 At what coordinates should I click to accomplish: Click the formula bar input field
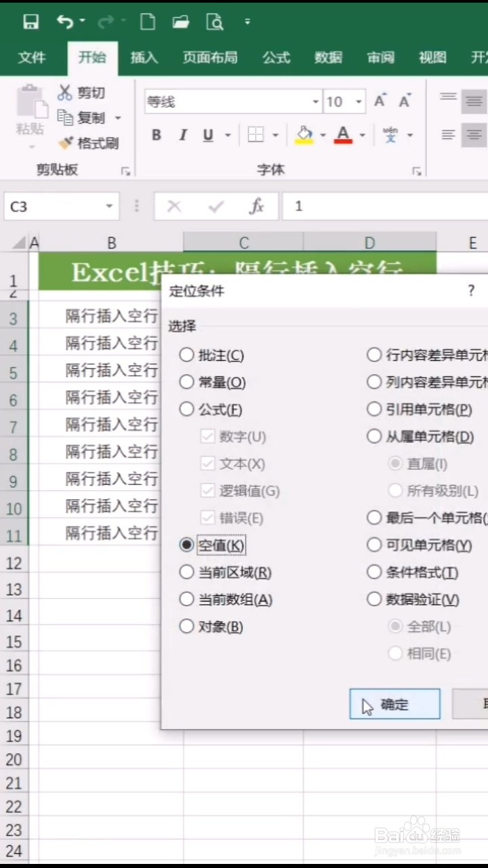pyautogui.click(x=385, y=207)
